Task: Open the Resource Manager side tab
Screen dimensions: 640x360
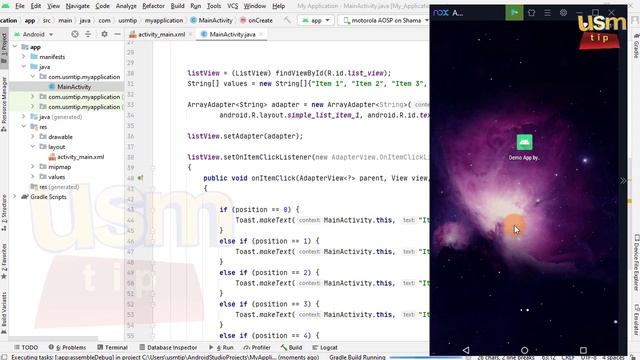Action: coord(4,103)
